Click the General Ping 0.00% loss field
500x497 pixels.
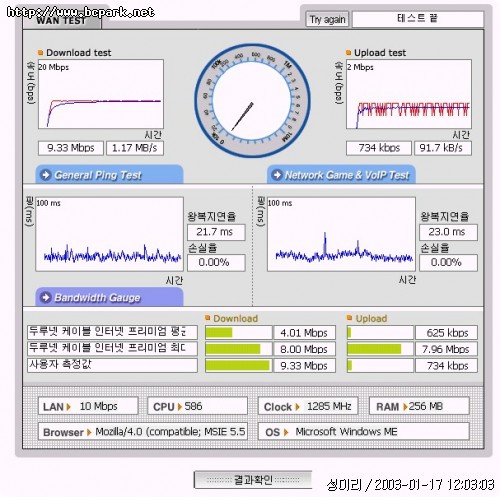(x=216, y=263)
